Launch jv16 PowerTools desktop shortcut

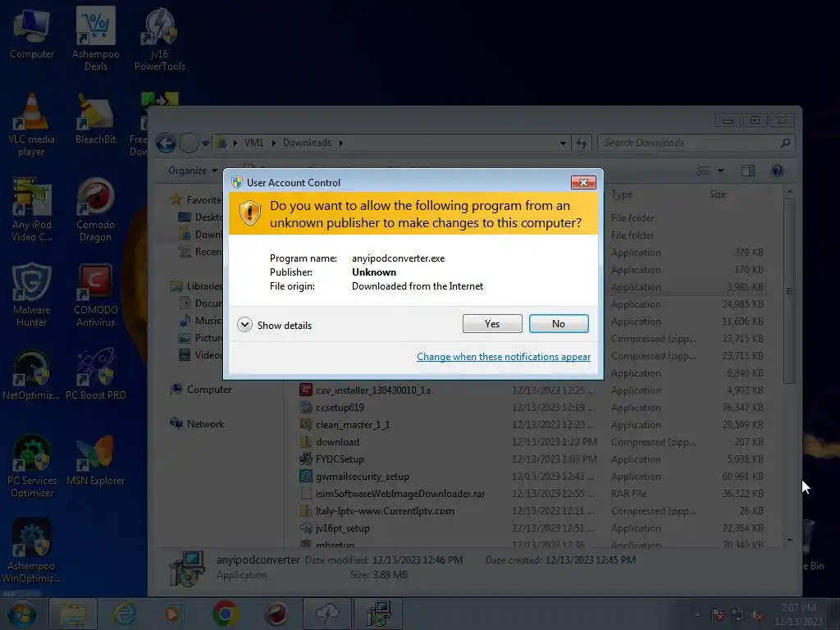click(x=160, y=39)
